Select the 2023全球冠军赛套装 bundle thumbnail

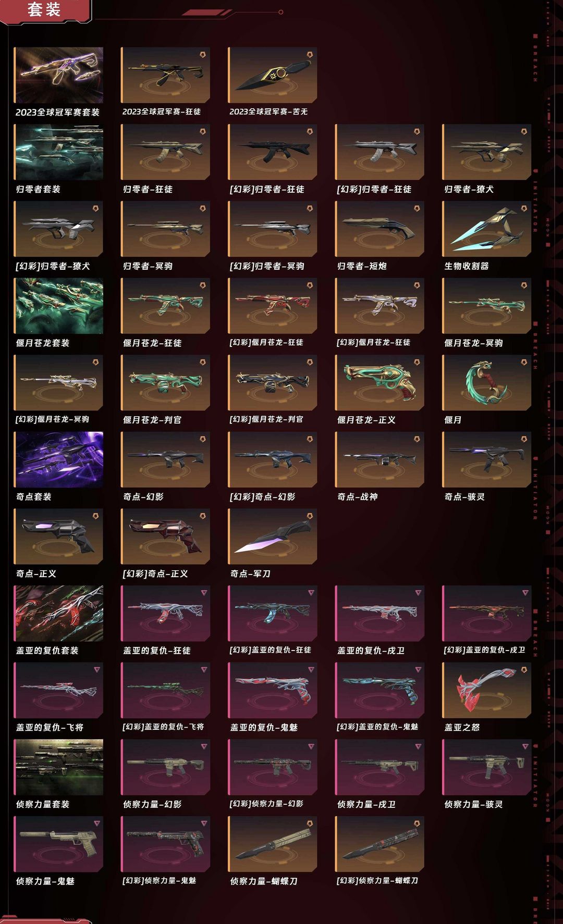[x=58, y=75]
